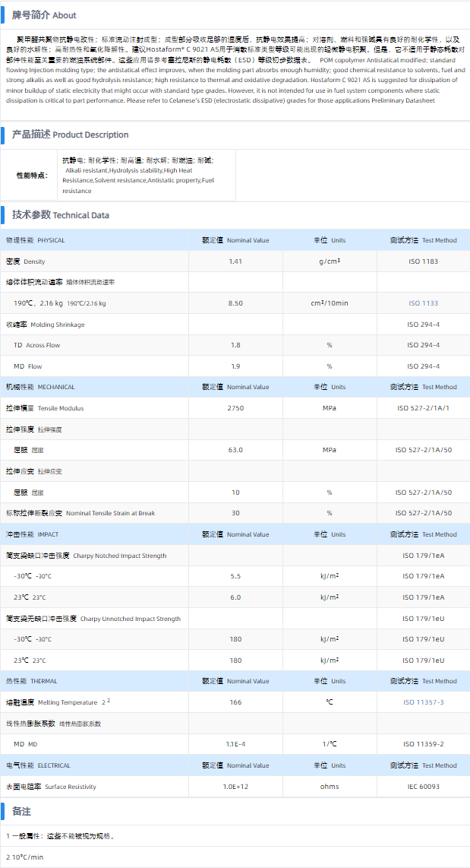Open the ISO 11357-3 test method link
This screenshot has height=868, width=470.
[424, 702]
